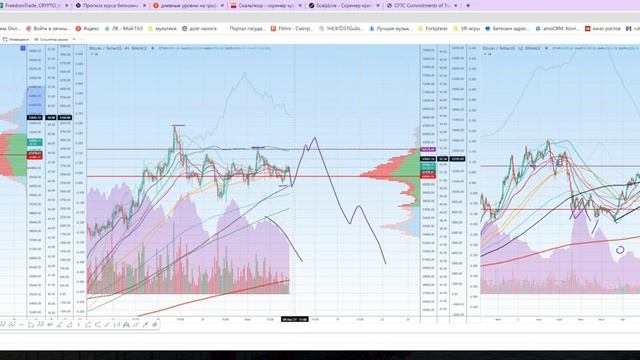Close the CFTC Commitments tab
The image size is (640, 360).
click(456, 6)
